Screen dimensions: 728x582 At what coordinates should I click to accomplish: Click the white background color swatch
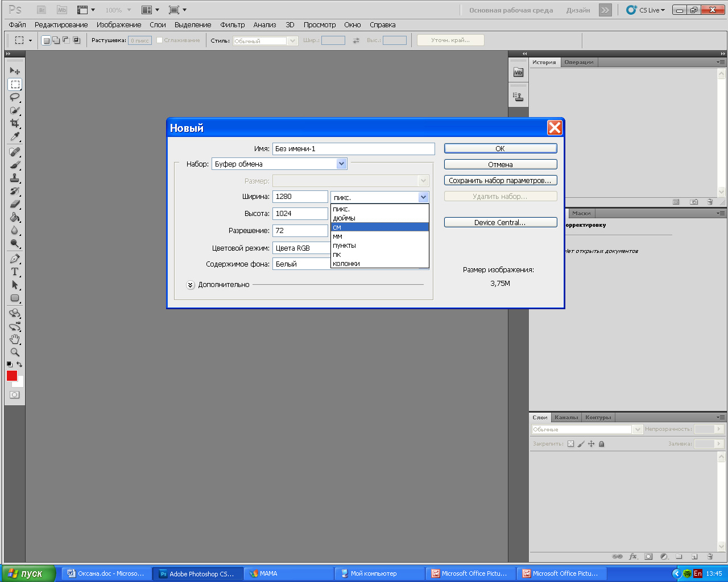20,384
